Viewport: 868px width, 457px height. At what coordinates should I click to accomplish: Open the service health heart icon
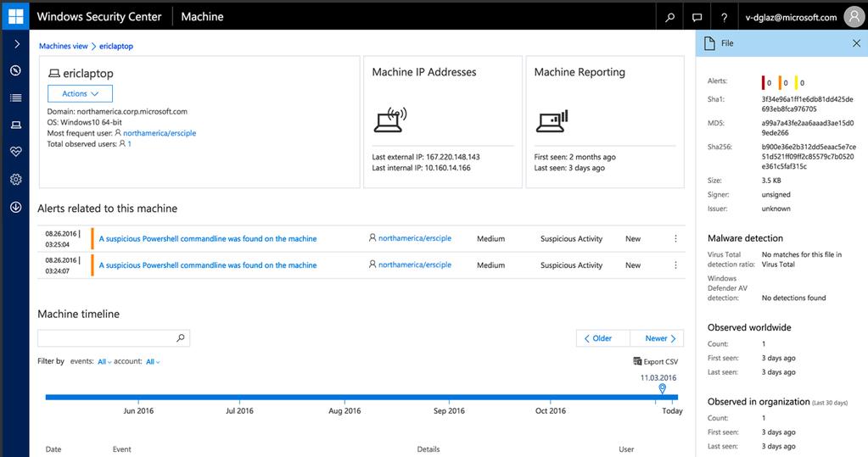pyautogui.click(x=16, y=152)
